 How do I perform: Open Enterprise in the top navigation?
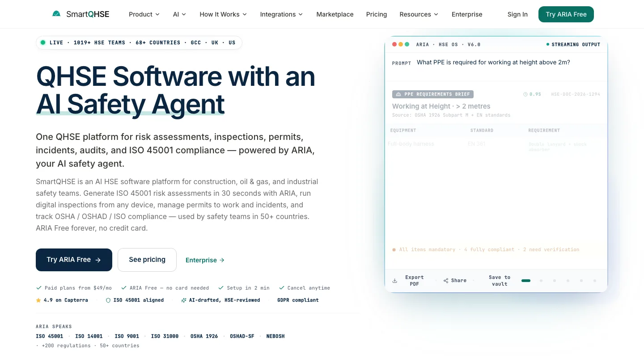(x=467, y=14)
